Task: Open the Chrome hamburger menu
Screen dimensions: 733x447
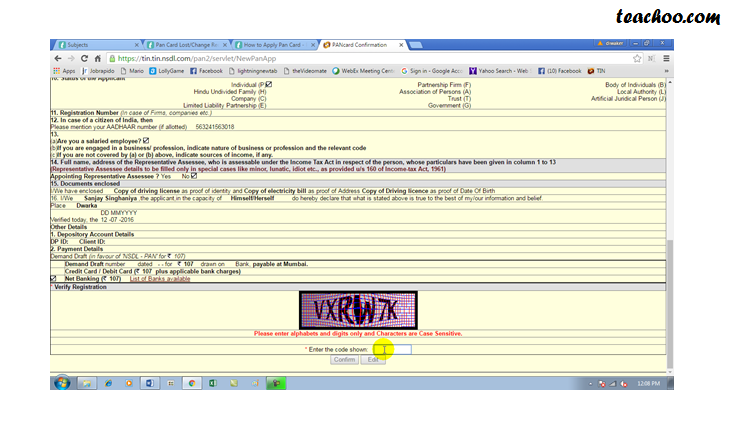Action: (x=666, y=58)
